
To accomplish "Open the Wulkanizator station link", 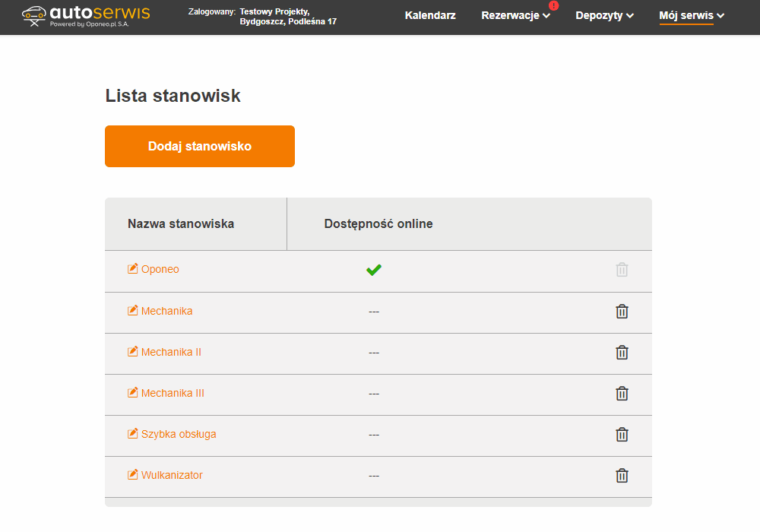I will coord(172,475).
